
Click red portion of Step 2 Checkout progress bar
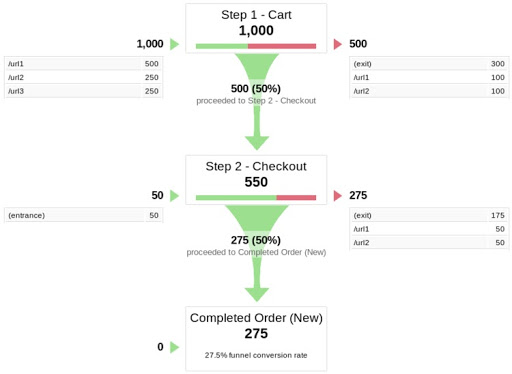pos(296,198)
